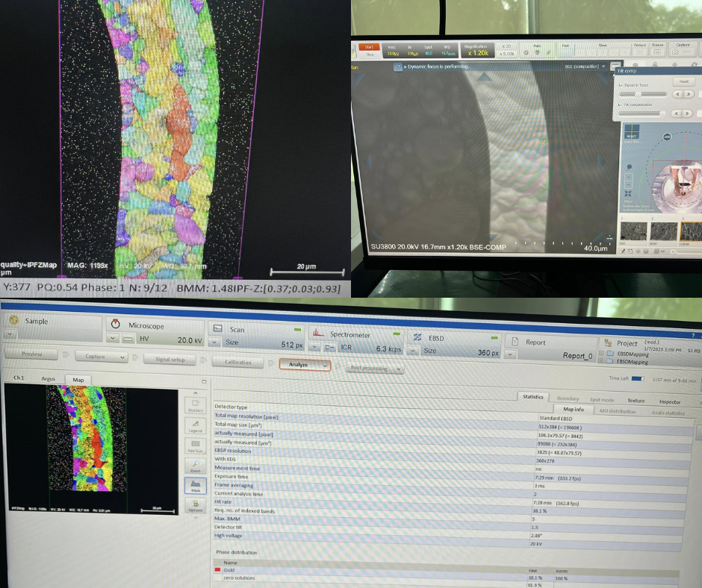Screen dimensions: 702x588
Task: Expand tool list with upper chevron above Outliers
Action: point(195,392)
